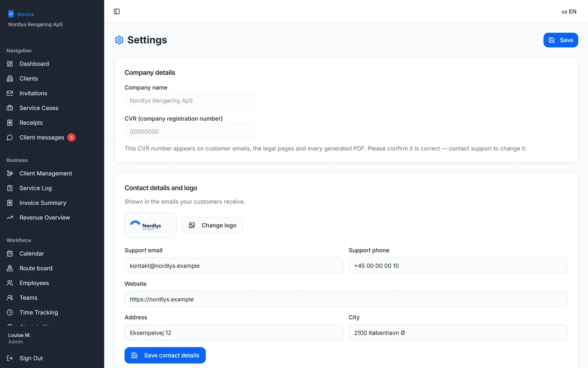Click the blue Save button
This screenshot has width=588, height=368.
pyautogui.click(x=561, y=40)
